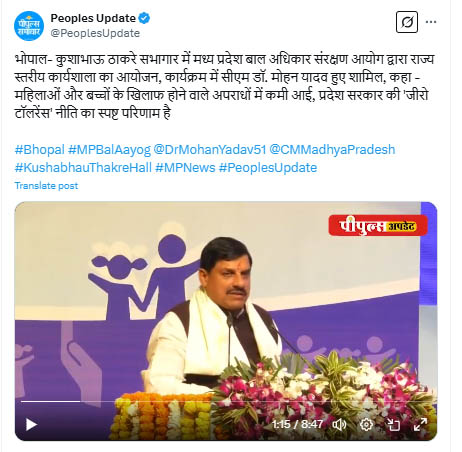Viewport: 462px width, 452px height.
Task: Open the #MPBalAayog hashtag
Action: (x=109, y=150)
